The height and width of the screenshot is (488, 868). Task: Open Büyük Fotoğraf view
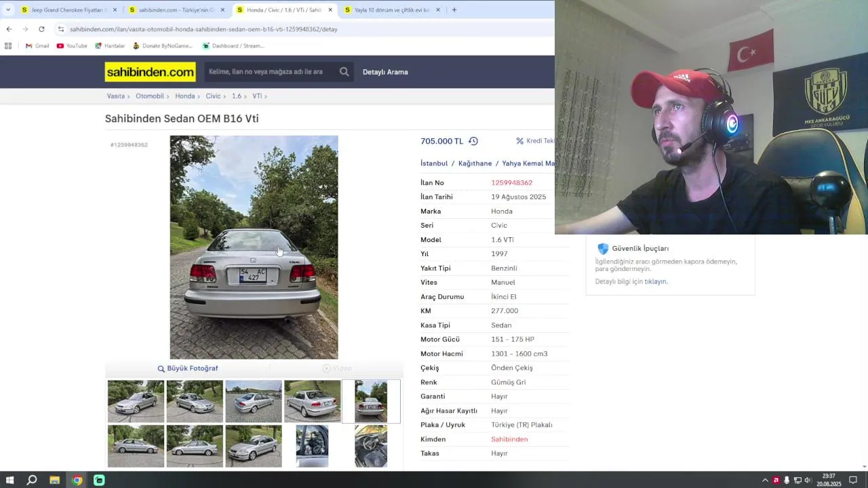point(188,369)
